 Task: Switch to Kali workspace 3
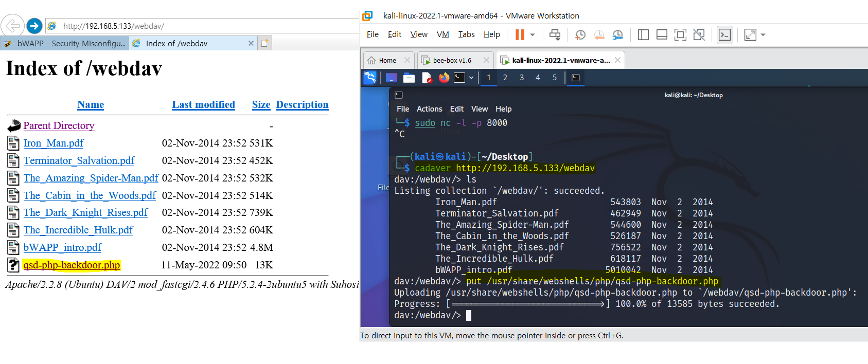pyautogui.click(x=522, y=78)
